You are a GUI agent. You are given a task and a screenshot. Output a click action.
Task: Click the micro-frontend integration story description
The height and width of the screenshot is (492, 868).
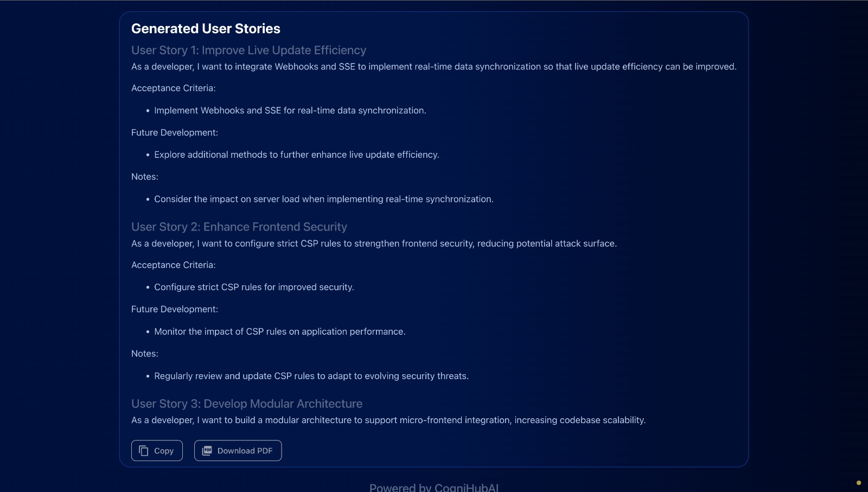[x=388, y=420]
